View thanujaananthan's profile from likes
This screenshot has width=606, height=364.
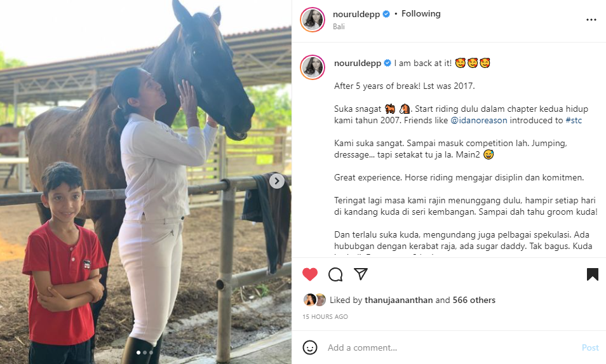(398, 300)
